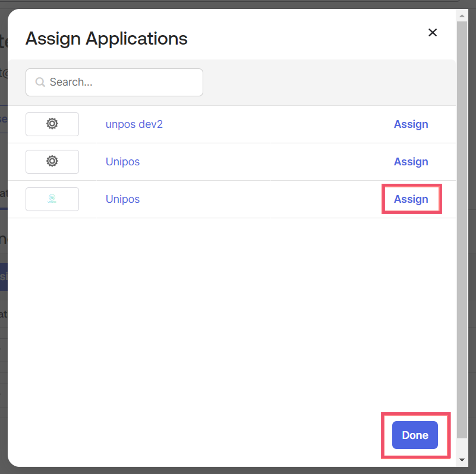
Task: Click the magnifier icon in search box
Action: [x=40, y=82]
